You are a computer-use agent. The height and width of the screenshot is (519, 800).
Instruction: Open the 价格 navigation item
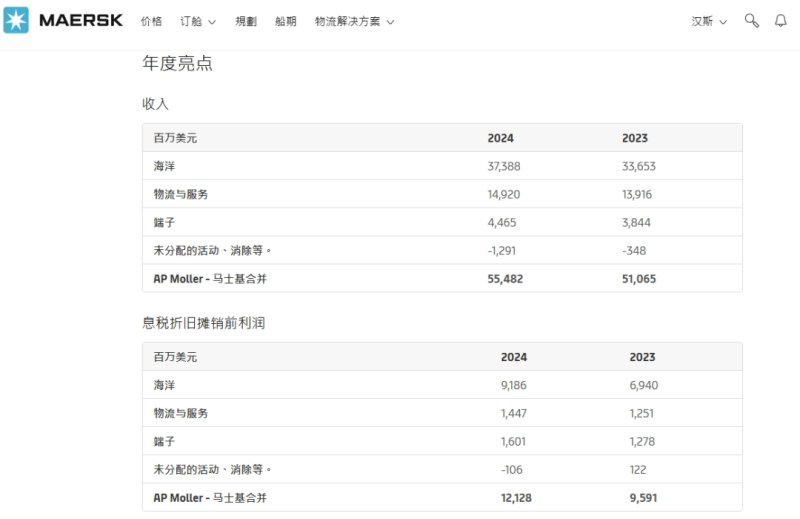(151, 21)
